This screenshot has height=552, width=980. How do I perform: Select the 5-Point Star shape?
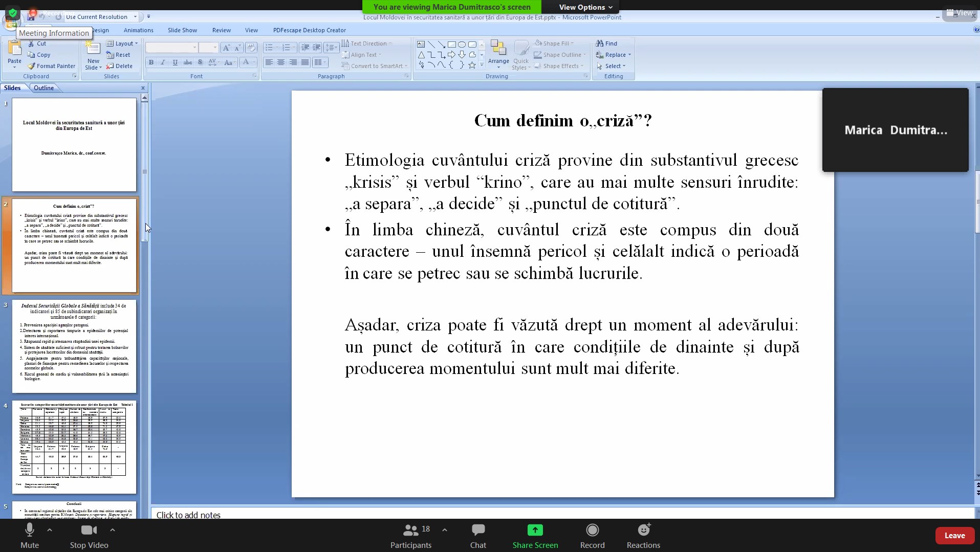coord(472,65)
